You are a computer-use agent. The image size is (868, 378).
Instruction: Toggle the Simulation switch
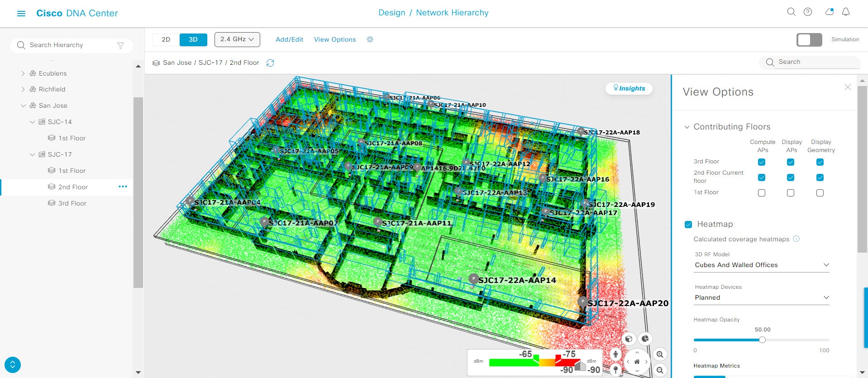(x=809, y=40)
